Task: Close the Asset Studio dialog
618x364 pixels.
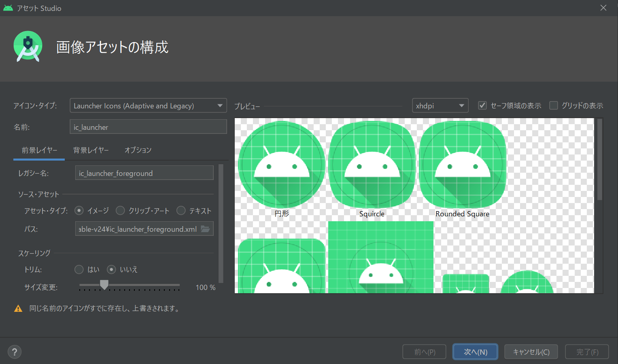Action: 603,8
